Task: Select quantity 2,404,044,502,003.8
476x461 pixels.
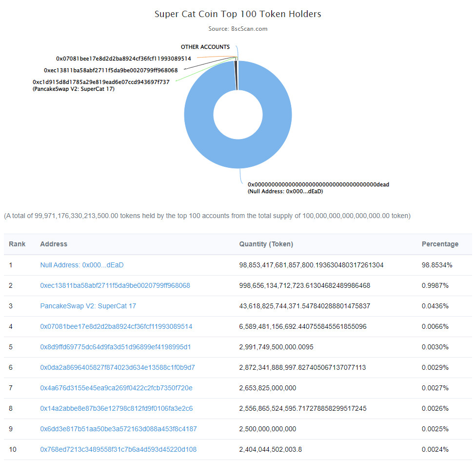Action: tap(271, 449)
